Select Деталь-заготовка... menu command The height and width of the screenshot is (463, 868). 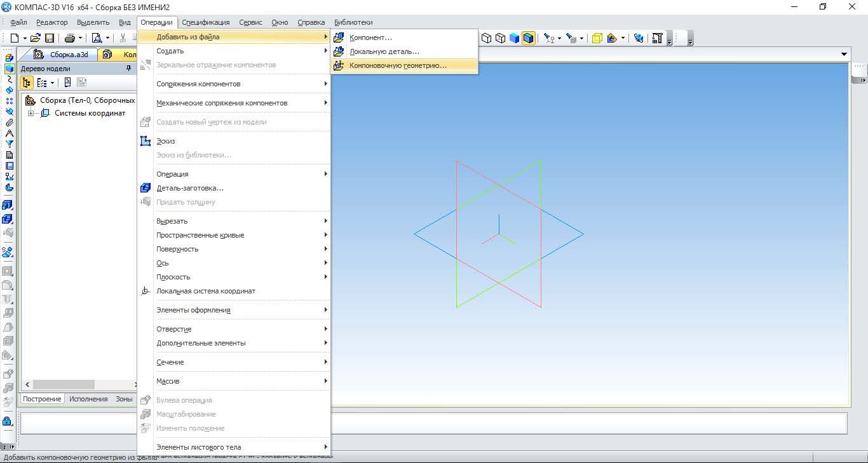234,188
